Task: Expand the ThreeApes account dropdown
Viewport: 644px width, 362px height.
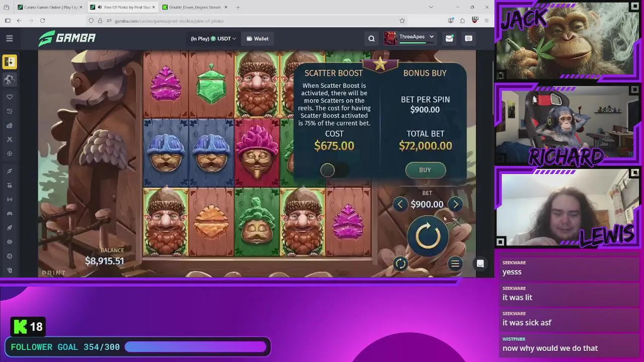Action: coord(410,38)
